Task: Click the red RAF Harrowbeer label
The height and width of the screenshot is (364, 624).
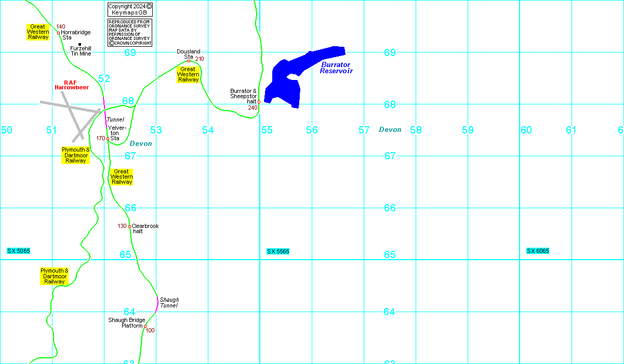Action: [72, 85]
